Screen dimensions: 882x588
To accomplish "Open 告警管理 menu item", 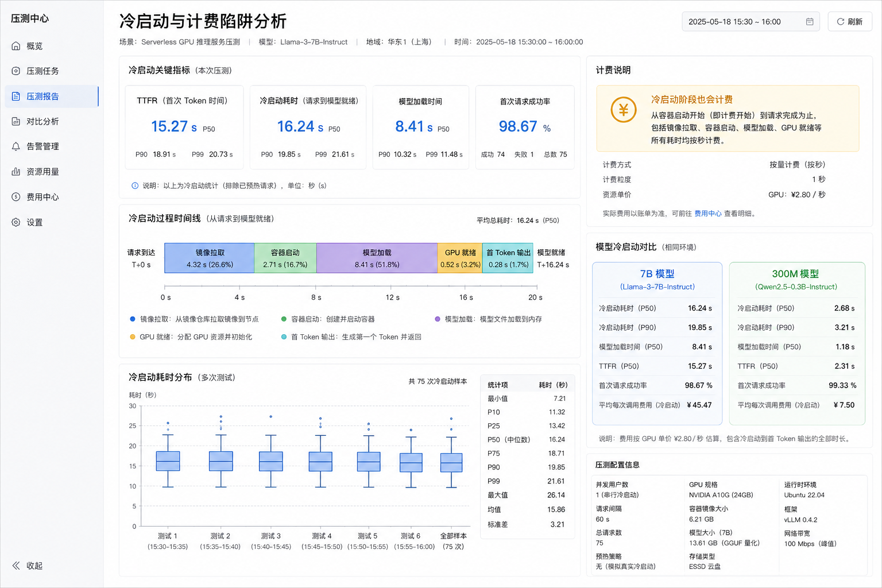I will coord(52,146).
